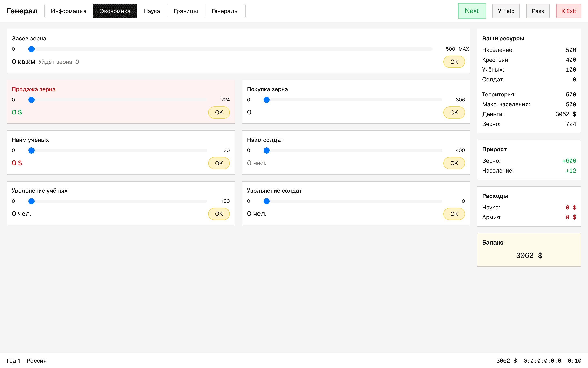This screenshot has height=368, width=588.
Task: Click the X Exit button
Action: [569, 11]
